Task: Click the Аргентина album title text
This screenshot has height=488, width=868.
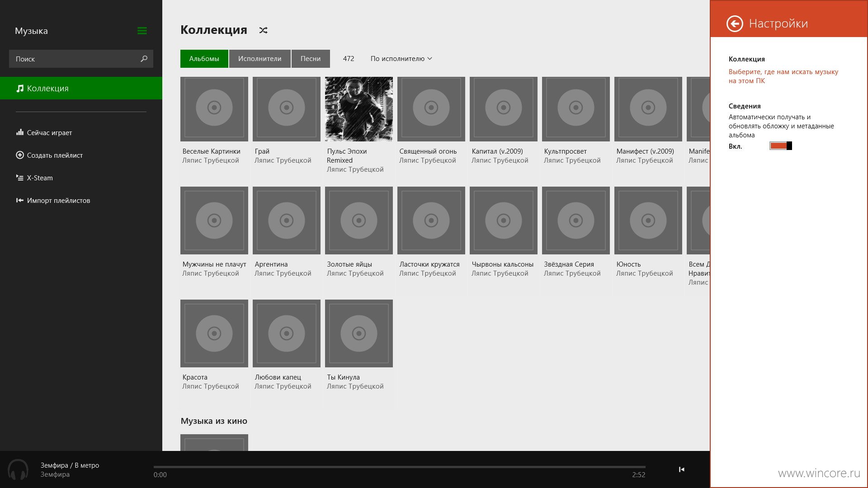Action: (271, 264)
